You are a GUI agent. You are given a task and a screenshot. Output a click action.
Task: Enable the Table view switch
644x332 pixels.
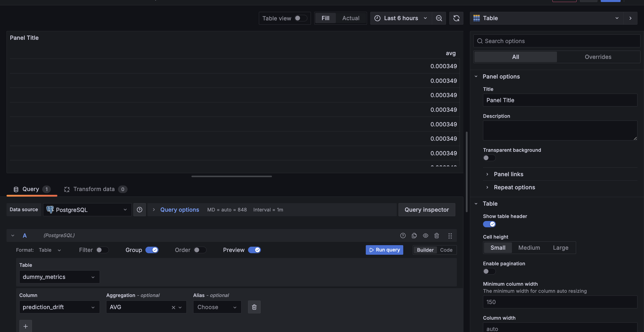point(301,18)
